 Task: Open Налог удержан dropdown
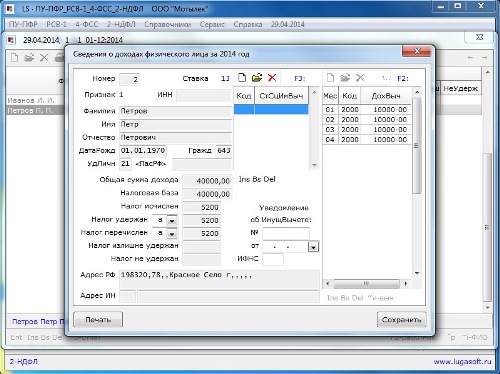point(172,220)
